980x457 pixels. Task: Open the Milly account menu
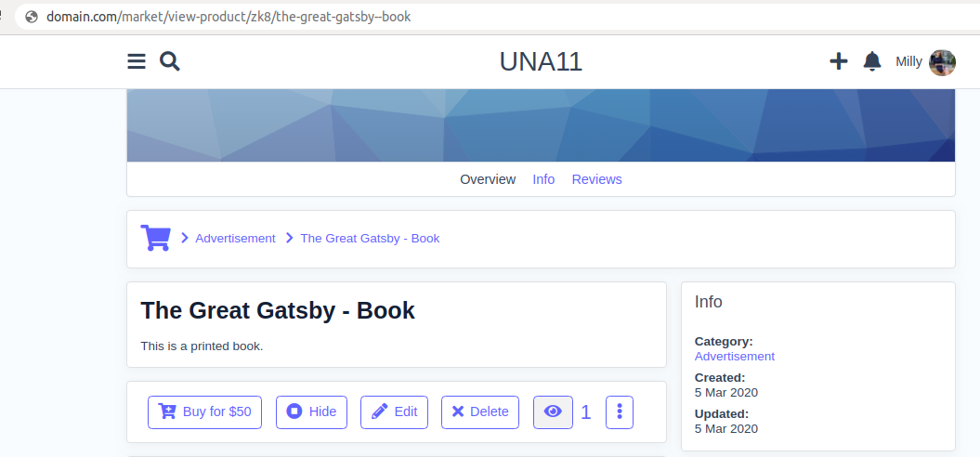tap(908, 62)
